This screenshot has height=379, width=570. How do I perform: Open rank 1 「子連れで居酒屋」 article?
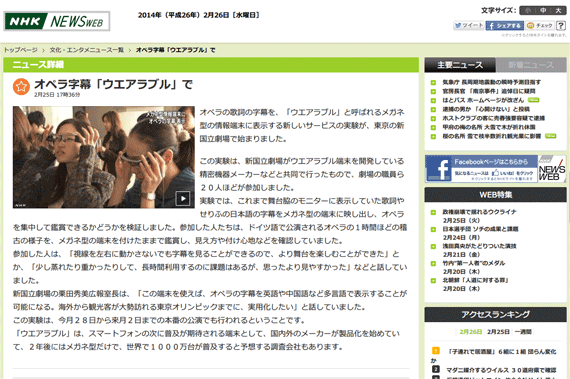pyautogui.click(x=502, y=352)
